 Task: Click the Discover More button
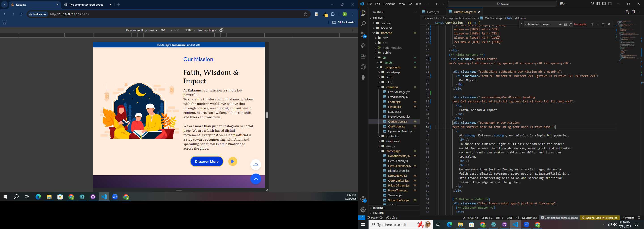coord(206,161)
